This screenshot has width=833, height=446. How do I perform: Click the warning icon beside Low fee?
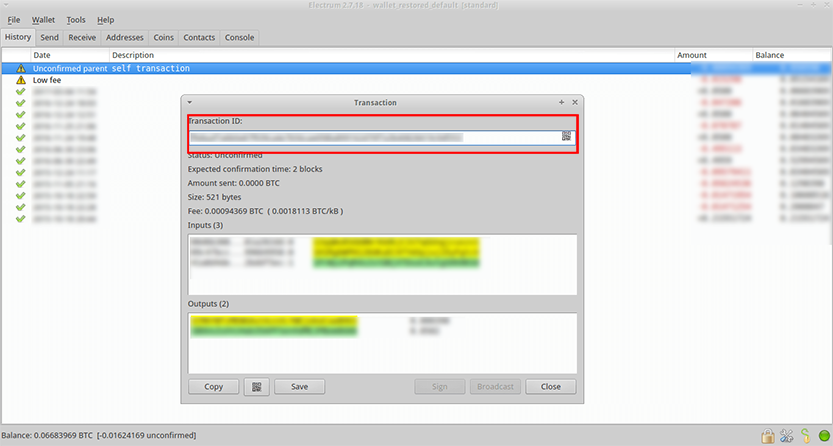(21, 80)
